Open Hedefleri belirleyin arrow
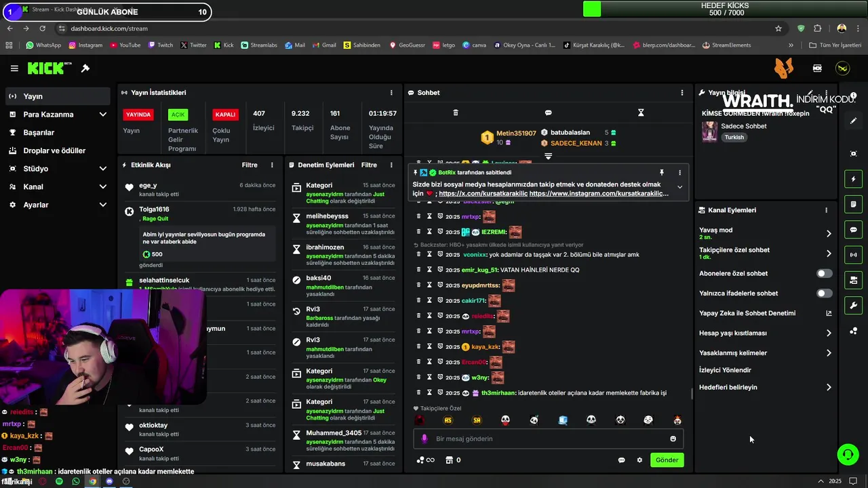 point(828,388)
